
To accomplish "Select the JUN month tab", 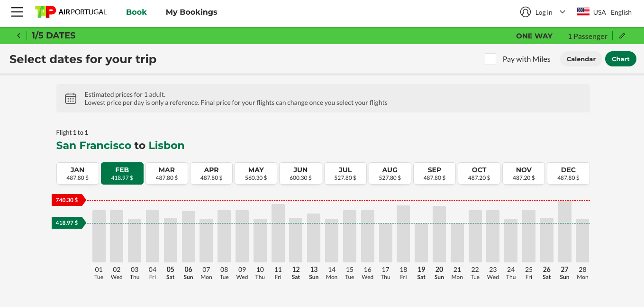I will (x=300, y=174).
